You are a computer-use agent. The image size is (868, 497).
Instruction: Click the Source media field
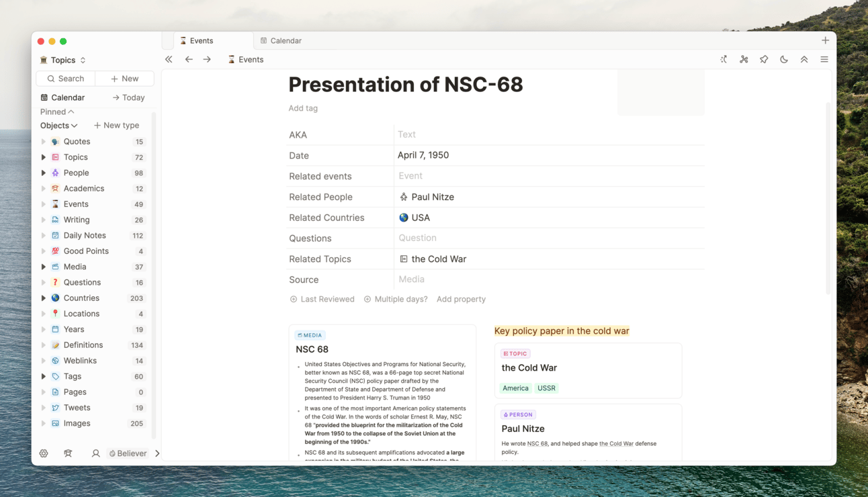click(x=549, y=279)
